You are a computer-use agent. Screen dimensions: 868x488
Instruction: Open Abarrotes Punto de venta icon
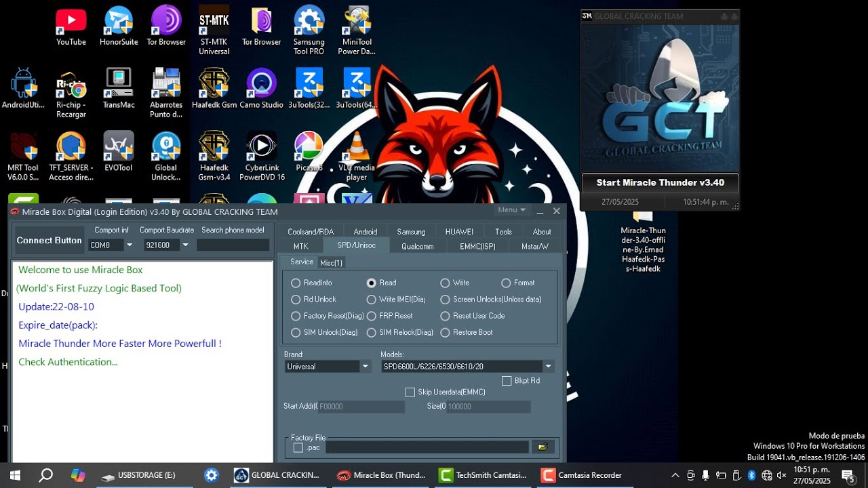(166, 94)
